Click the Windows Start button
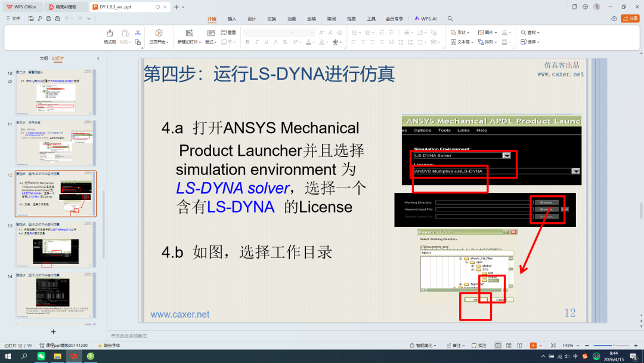 [8, 356]
